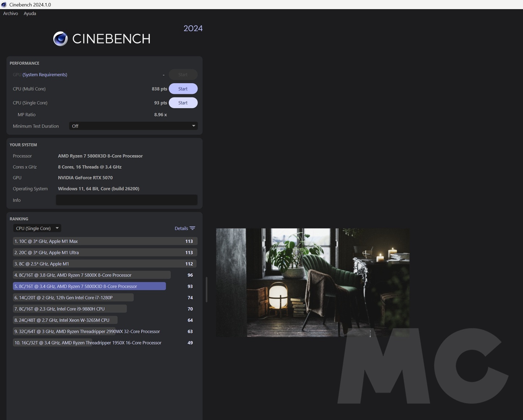The height and width of the screenshot is (420, 523).
Task: Select the AMD Ryzen 7 5800X ranking row
Action: [x=105, y=275]
